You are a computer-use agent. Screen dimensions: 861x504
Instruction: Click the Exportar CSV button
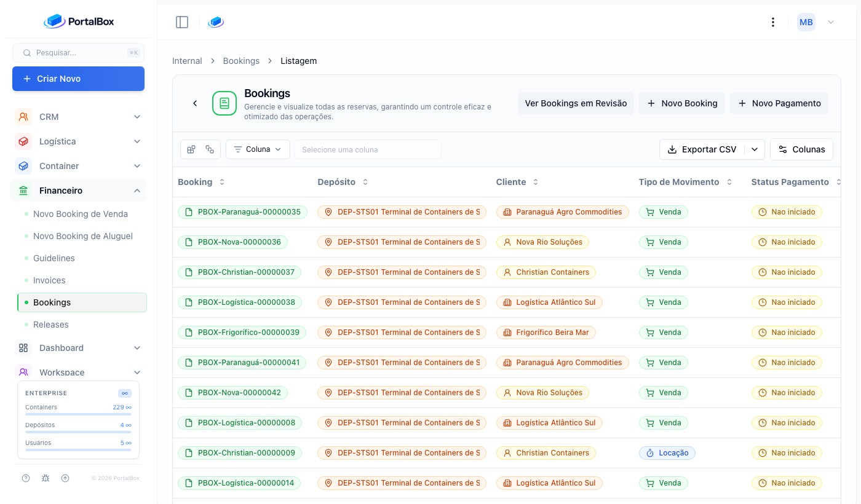point(702,149)
